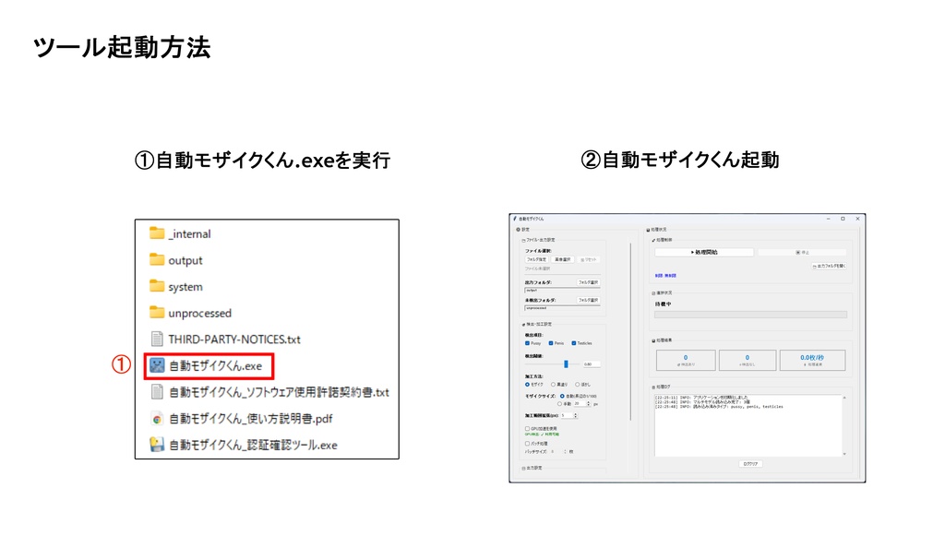Click 出力フォルダを開く to open output folder

(x=830, y=267)
